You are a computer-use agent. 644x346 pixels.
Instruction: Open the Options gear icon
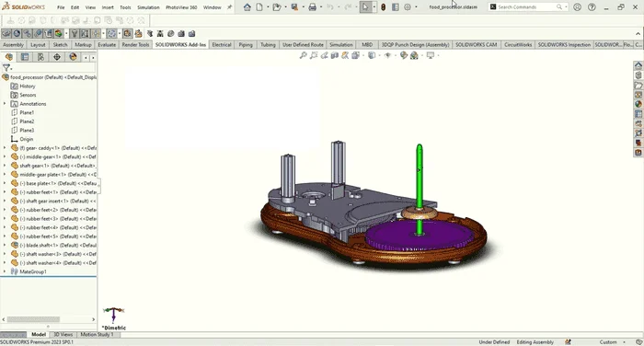click(408, 7)
